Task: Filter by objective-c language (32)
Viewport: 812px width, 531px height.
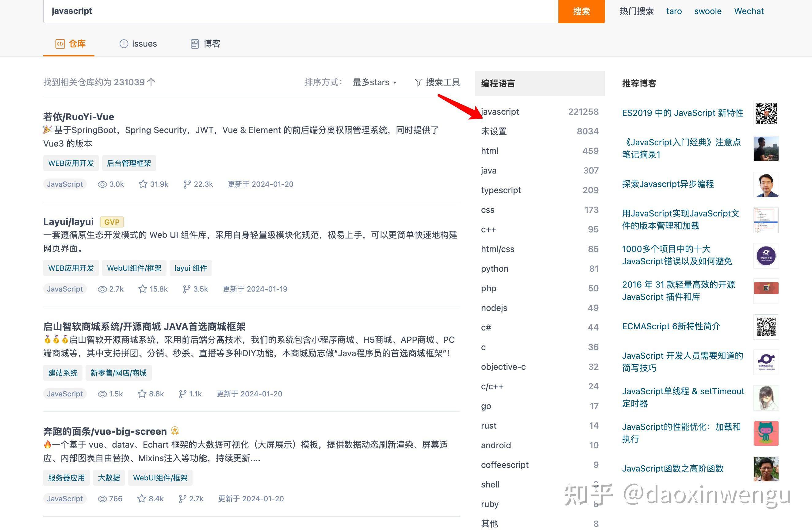Action: pos(540,367)
